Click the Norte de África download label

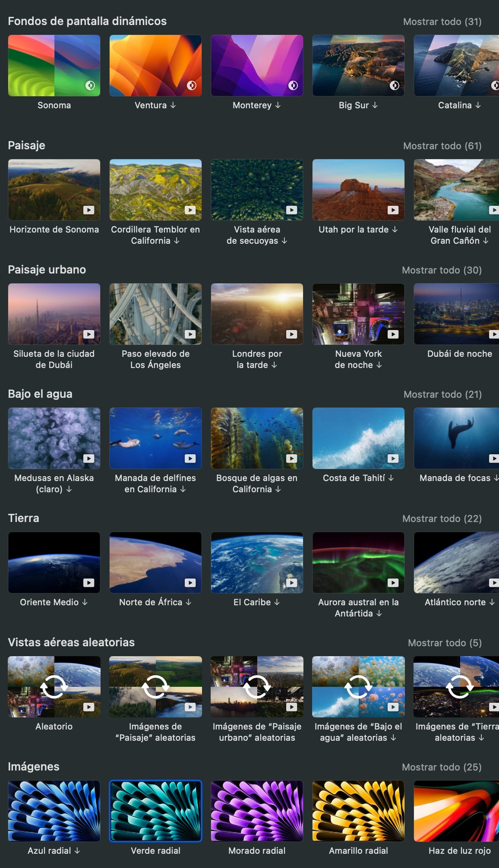point(155,602)
